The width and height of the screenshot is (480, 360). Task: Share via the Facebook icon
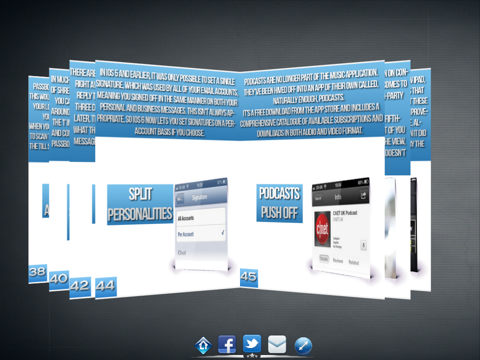227,345
